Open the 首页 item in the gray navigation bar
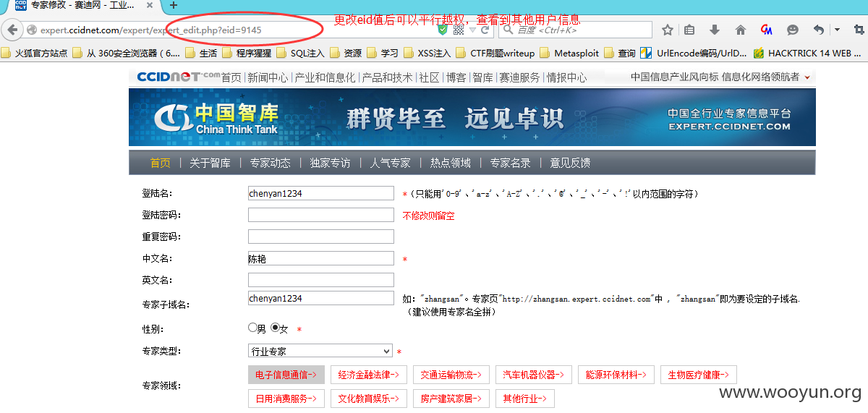The image size is (868, 413). point(160,163)
